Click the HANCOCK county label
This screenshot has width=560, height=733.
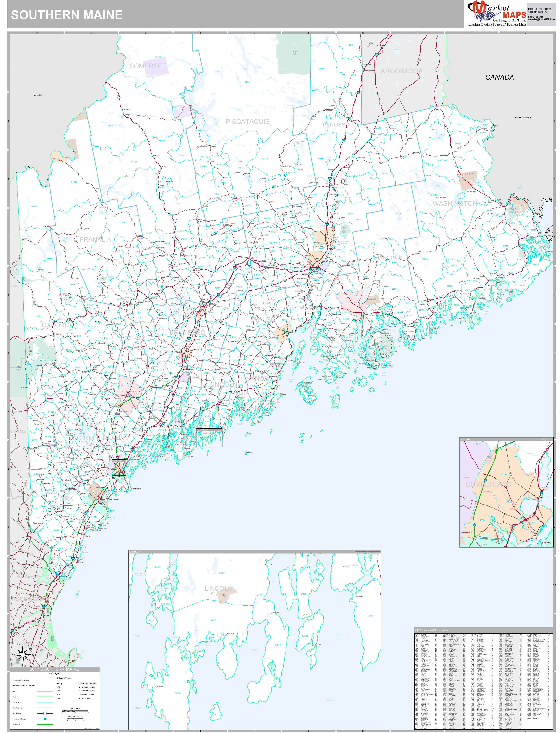coord(389,257)
